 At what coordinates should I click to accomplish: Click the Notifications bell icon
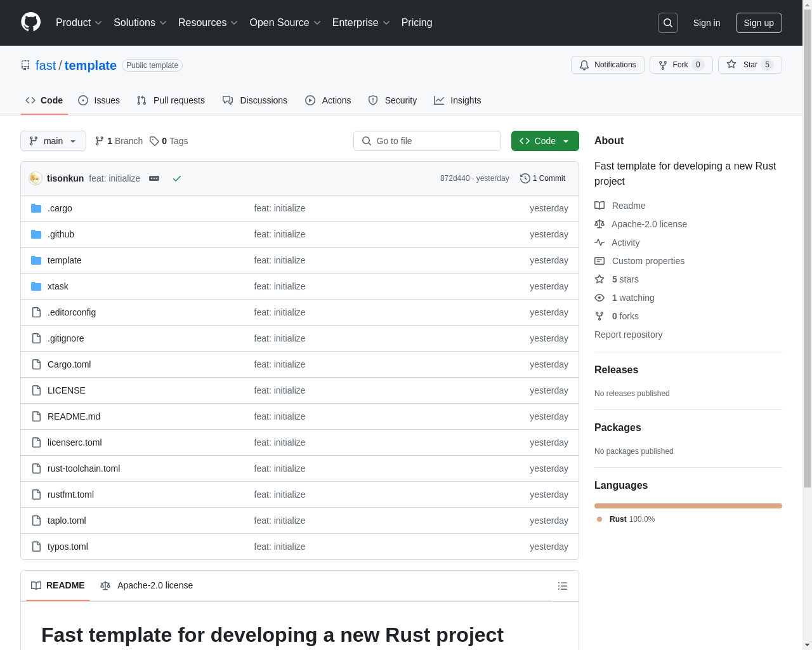click(x=584, y=65)
